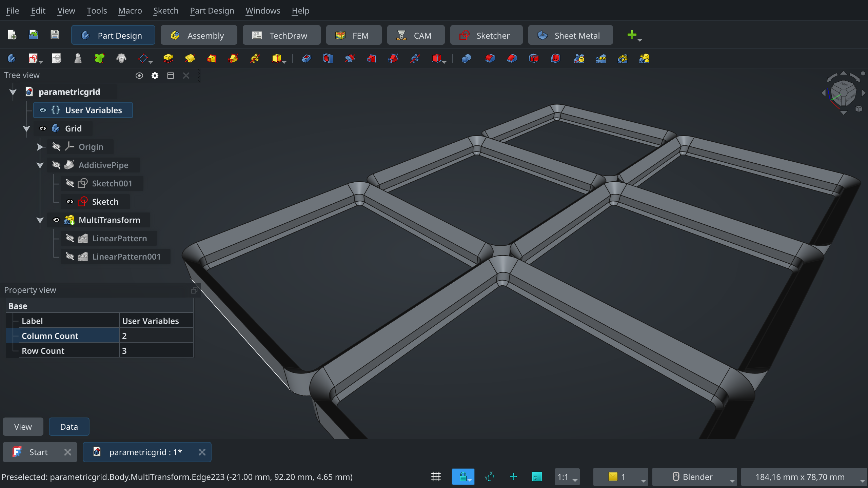The height and width of the screenshot is (488, 868).
Task: Click the View button in property panel
Action: 23,427
